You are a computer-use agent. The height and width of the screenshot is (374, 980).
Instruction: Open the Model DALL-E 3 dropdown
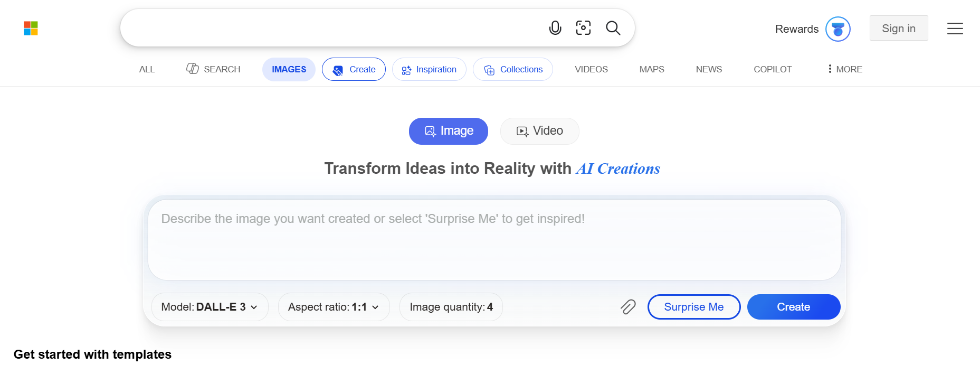click(x=210, y=307)
